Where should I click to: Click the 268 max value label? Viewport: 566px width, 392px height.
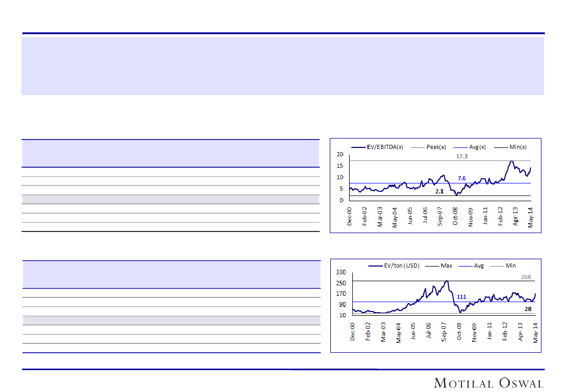pyautogui.click(x=527, y=277)
